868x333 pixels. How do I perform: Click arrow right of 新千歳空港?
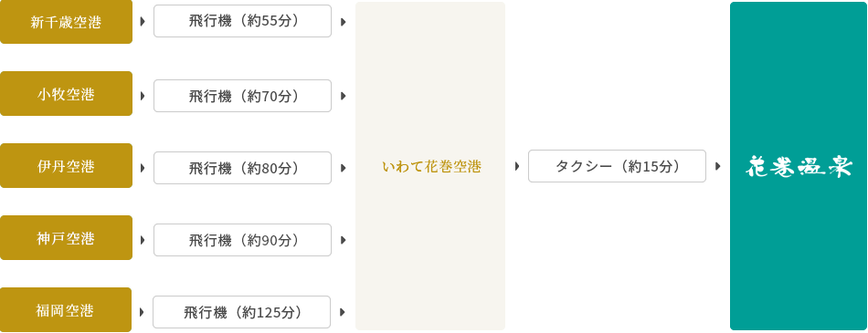pyautogui.click(x=143, y=22)
